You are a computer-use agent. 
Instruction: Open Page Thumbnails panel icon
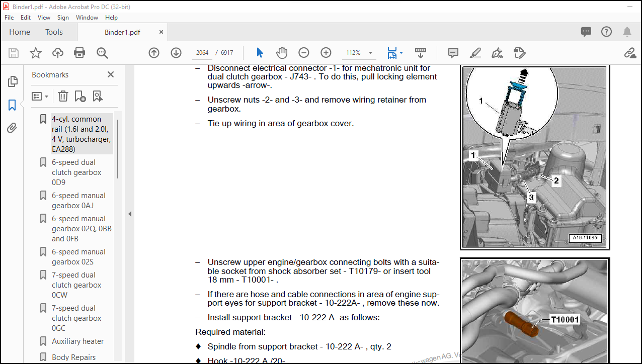[x=13, y=81]
